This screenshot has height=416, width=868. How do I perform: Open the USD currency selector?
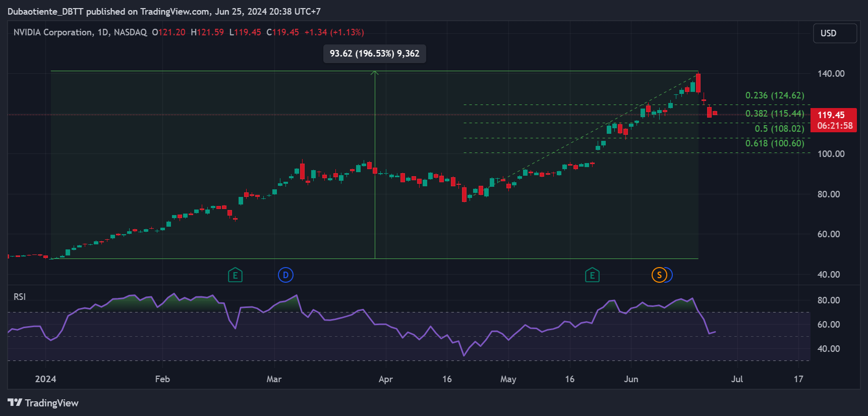(x=835, y=33)
